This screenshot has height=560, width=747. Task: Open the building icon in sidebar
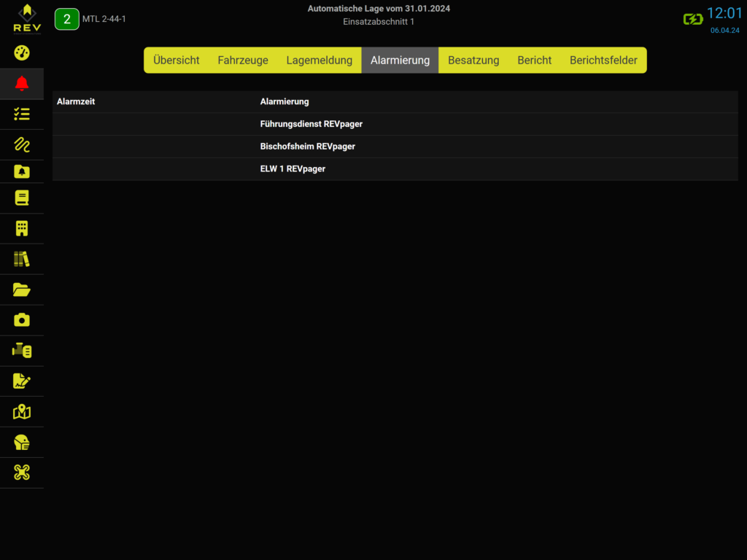click(22, 228)
